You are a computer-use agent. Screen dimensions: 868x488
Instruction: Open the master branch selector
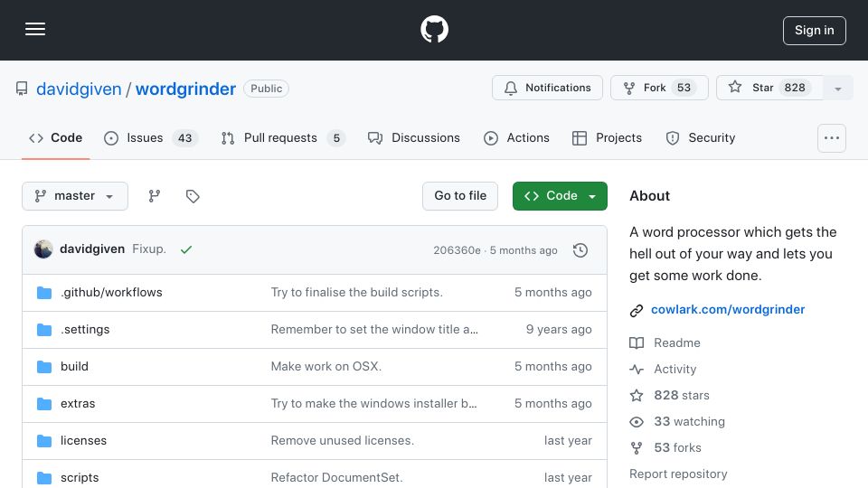[75, 196]
